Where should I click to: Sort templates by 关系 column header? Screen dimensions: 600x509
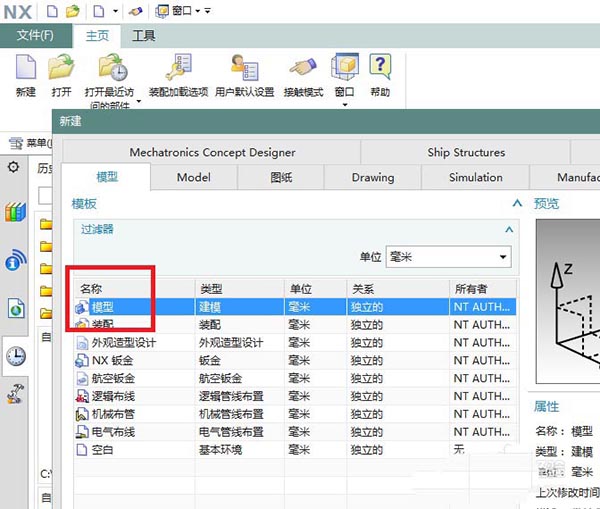tap(398, 289)
